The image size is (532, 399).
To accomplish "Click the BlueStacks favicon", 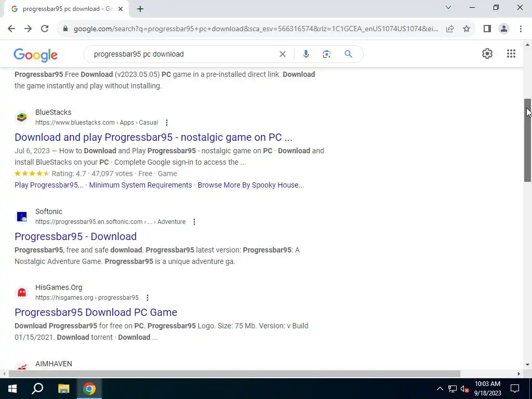I will coord(22,117).
